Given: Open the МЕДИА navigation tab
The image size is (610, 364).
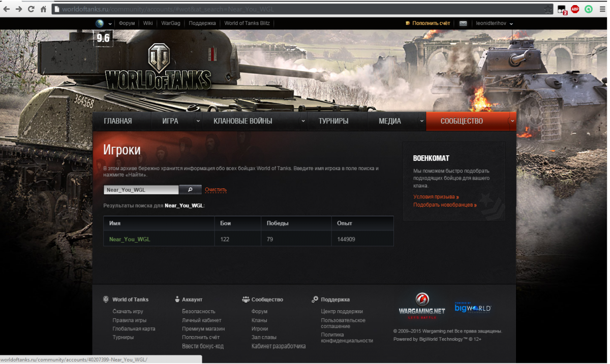Looking at the screenshot, I should (390, 121).
